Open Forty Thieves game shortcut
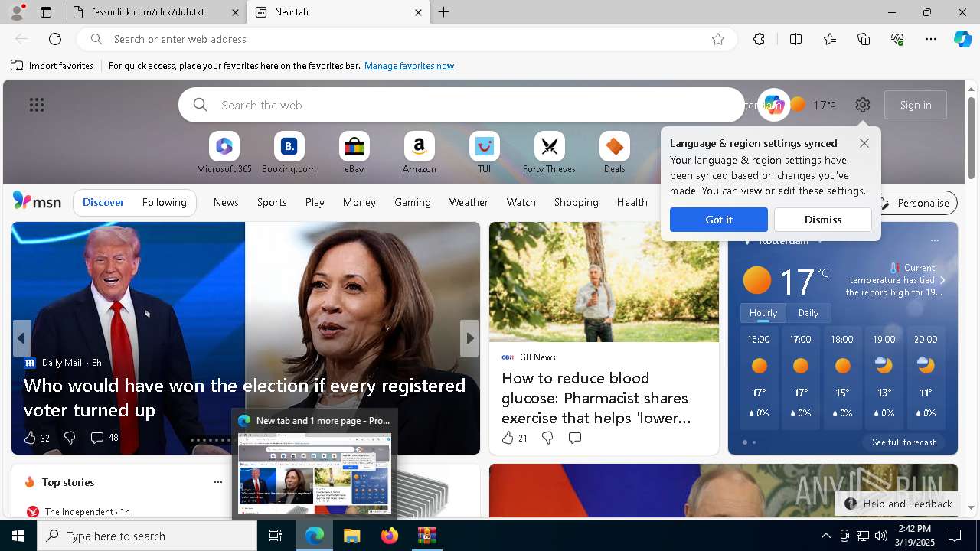This screenshot has height=551, width=980. pyautogui.click(x=549, y=153)
